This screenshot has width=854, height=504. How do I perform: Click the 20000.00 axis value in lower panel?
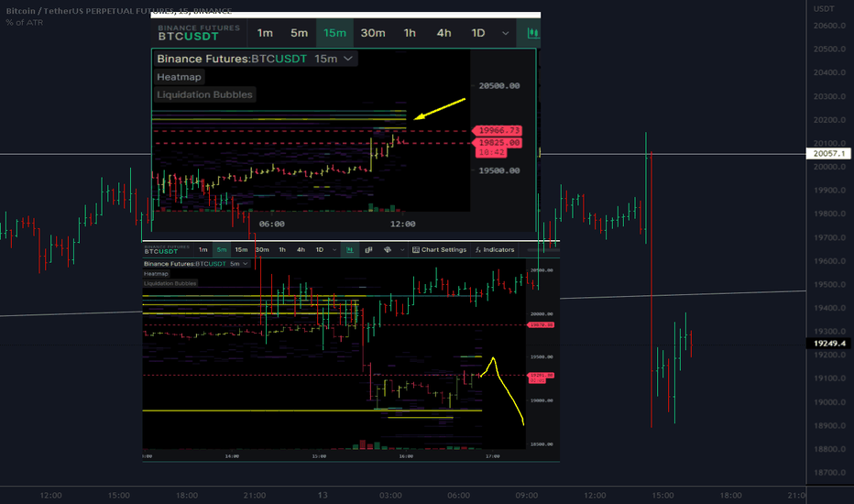[x=542, y=313]
